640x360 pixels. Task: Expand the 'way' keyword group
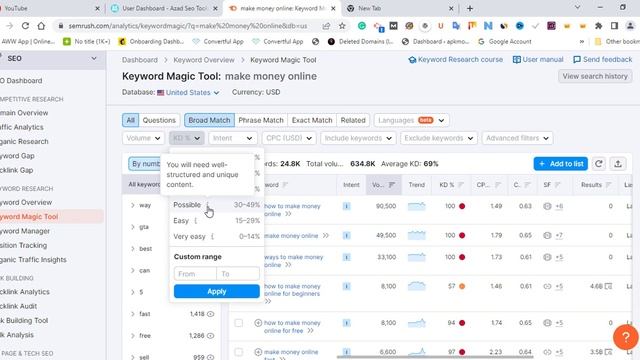pyautogui.click(x=133, y=205)
